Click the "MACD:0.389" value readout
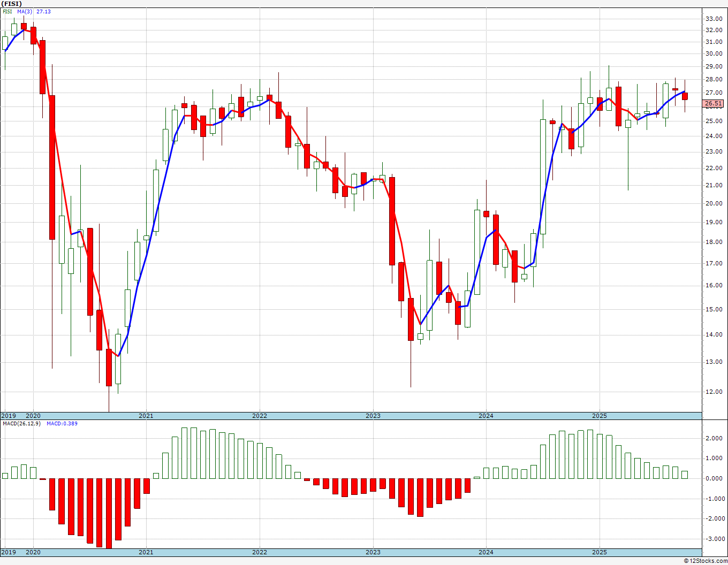Image resolution: width=728 pixels, height=565 pixels. click(x=61, y=424)
